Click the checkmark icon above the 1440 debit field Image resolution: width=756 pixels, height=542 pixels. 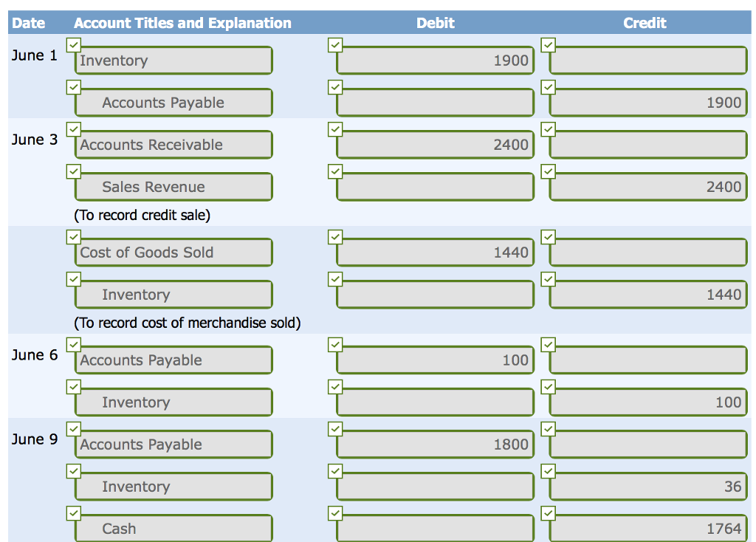[335, 237]
